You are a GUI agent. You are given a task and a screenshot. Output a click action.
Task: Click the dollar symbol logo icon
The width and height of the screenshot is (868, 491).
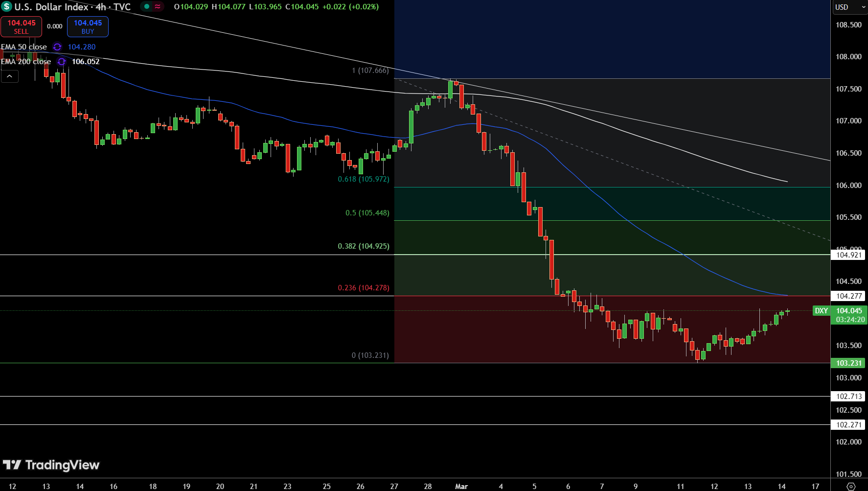[6, 7]
